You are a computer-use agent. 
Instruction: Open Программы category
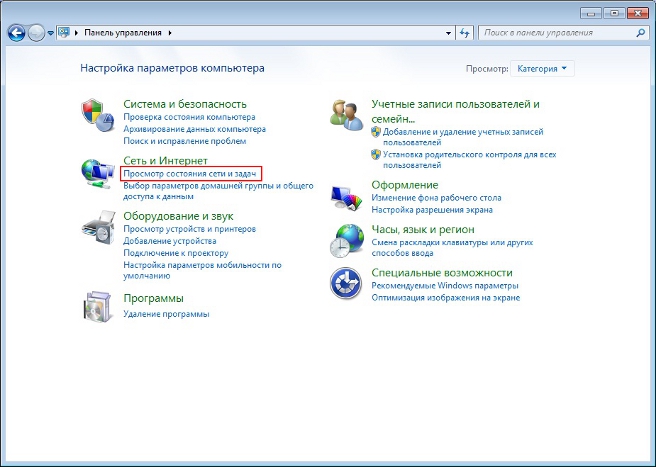coord(153,298)
